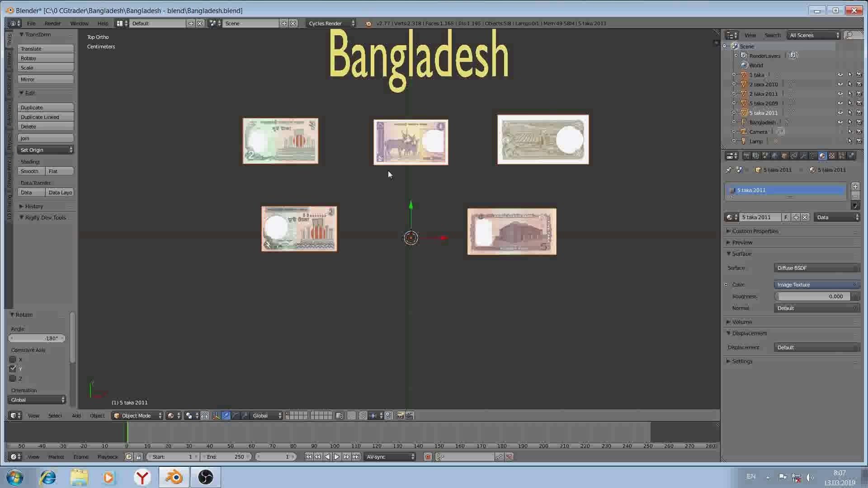
Task: Open the AV-sync dropdown
Action: (390, 457)
